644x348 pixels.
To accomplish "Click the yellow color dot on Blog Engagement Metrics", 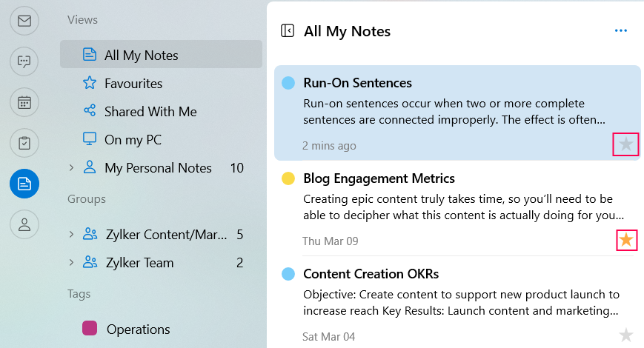I will coord(288,178).
